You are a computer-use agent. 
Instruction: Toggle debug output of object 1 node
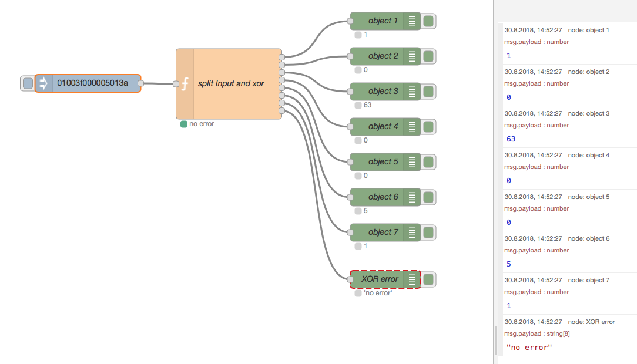tap(428, 21)
